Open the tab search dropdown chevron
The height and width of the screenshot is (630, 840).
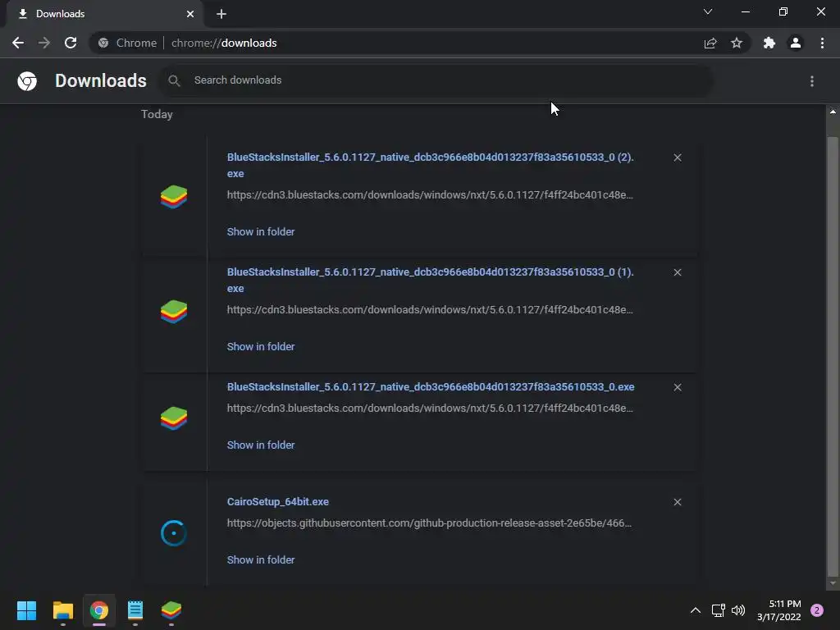[x=708, y=11]
